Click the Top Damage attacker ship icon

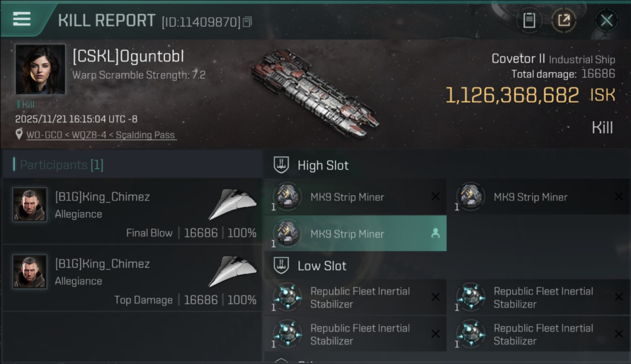(232, 271)
